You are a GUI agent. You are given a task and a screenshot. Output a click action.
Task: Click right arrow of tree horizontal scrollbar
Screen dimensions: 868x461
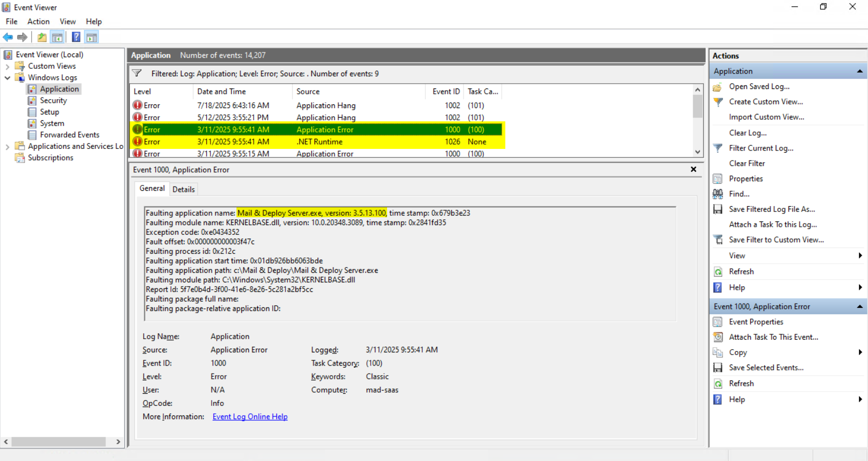click(118, 441)
